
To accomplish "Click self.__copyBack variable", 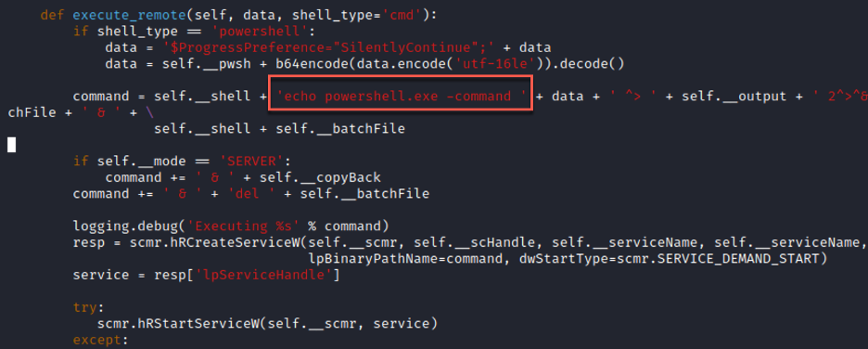I will (x=320, y=178).
